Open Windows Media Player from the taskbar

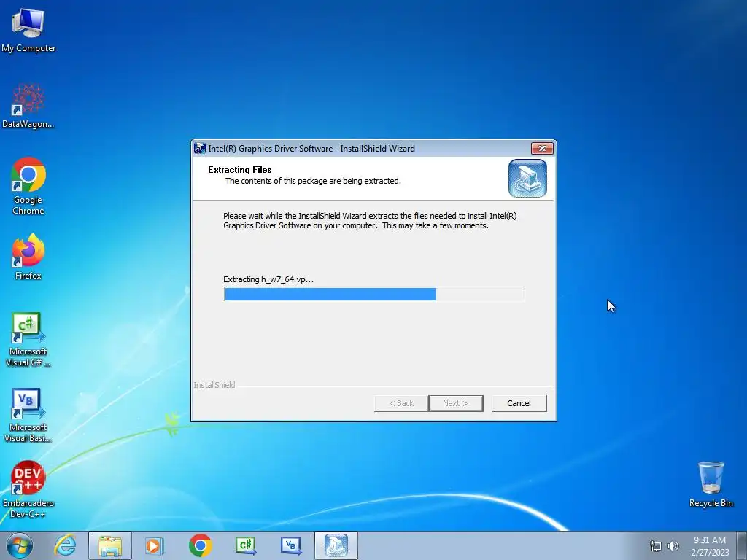click(x=154, y=545)
